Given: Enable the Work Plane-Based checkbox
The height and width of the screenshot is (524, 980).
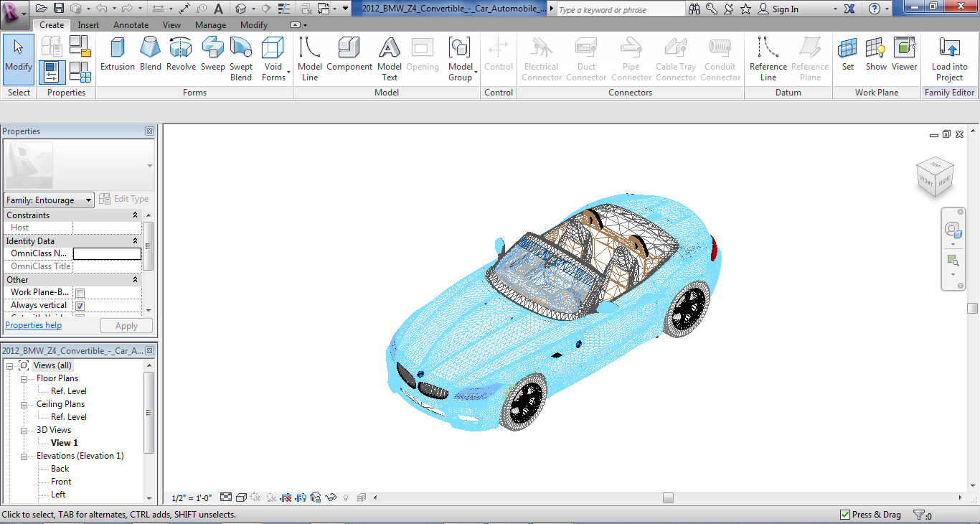Looking at the screenshot, I should (x=80, y=293).
